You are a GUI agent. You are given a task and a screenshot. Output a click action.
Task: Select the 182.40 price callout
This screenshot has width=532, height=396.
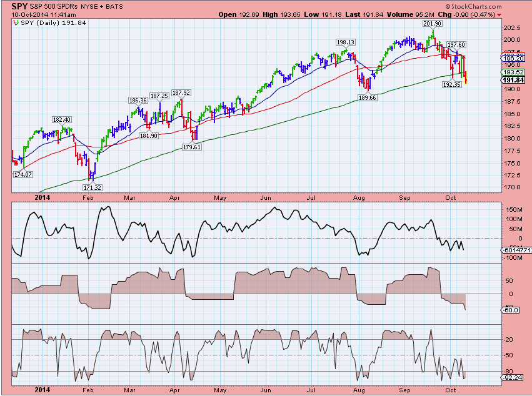coord(62,120)
